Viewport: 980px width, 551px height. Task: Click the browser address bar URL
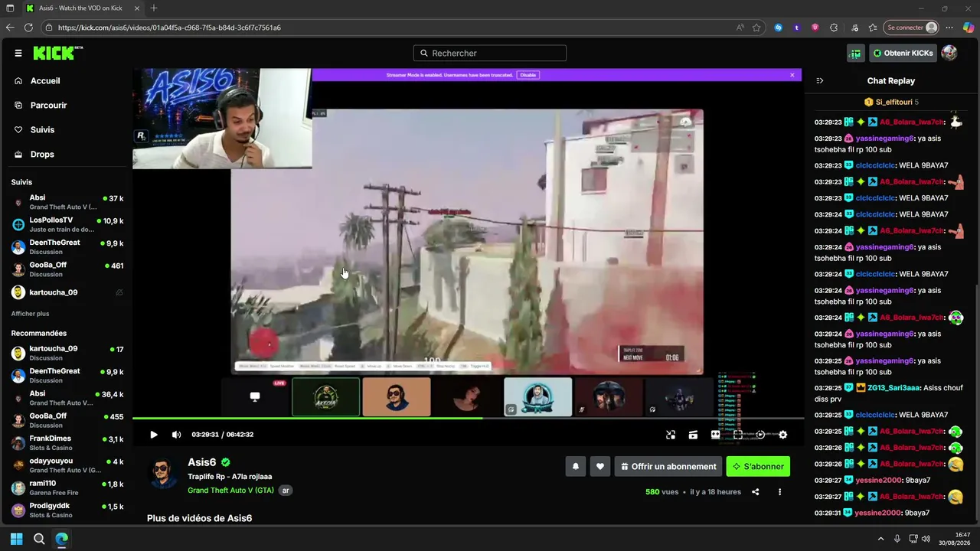pos(169,28)
